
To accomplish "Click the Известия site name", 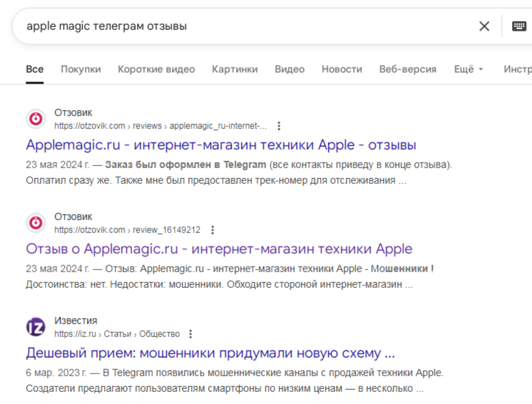I will coord(76,321).
